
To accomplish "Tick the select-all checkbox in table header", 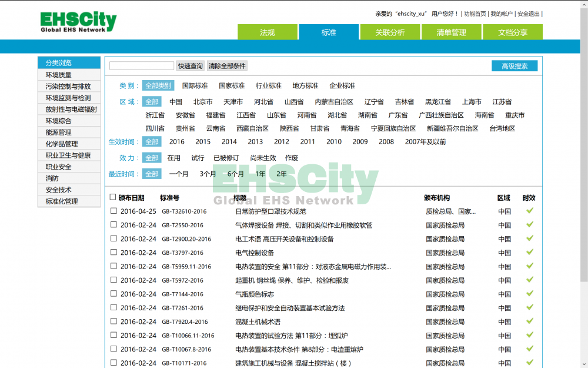I will point(113,197).
